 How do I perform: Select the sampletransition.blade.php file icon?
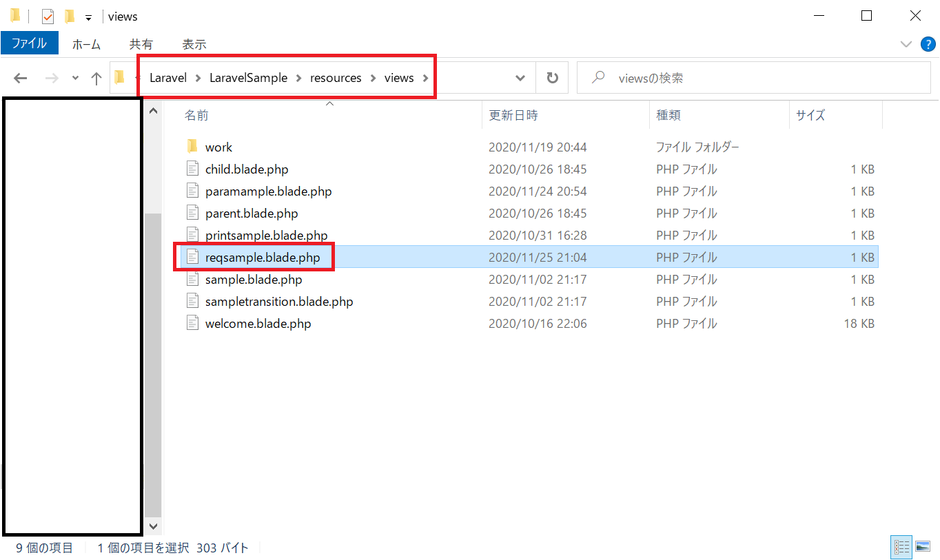(192, 301)
